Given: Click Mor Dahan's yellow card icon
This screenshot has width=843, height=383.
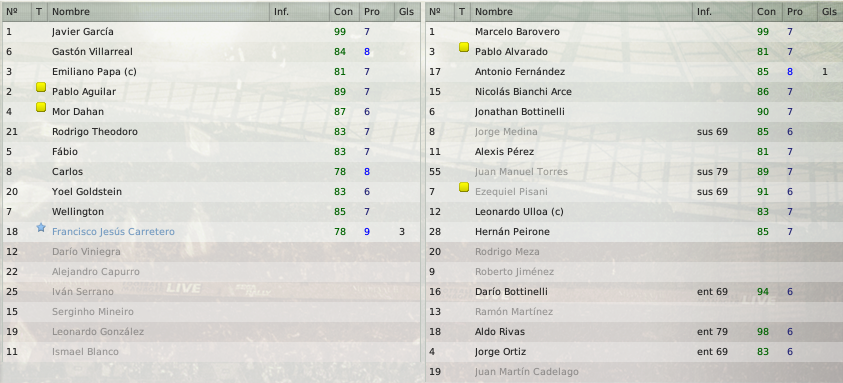Looking at the screenshot, I should pyautogui.click(x=41, y=107).
